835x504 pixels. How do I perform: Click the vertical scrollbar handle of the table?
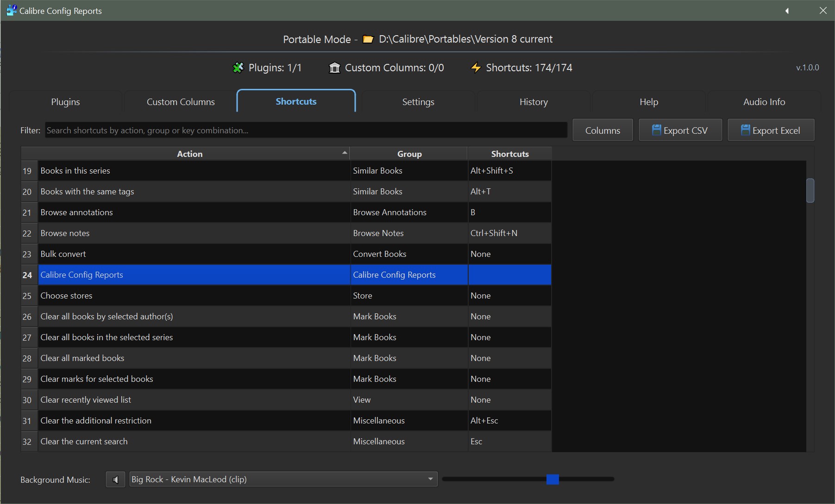(x=810, y=191)
